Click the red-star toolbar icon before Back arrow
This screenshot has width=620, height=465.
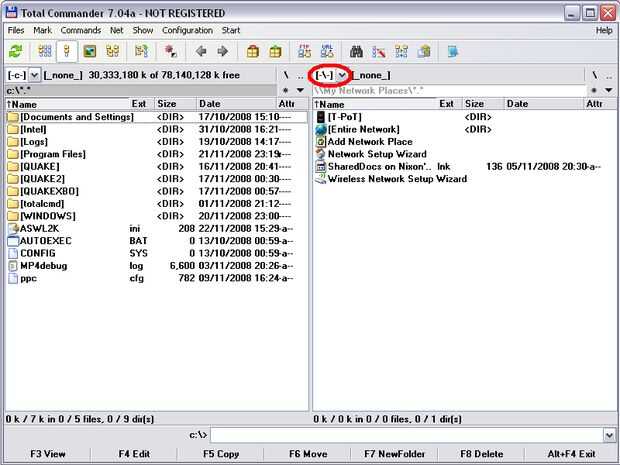pyautogui.click(x=171, y=51)
